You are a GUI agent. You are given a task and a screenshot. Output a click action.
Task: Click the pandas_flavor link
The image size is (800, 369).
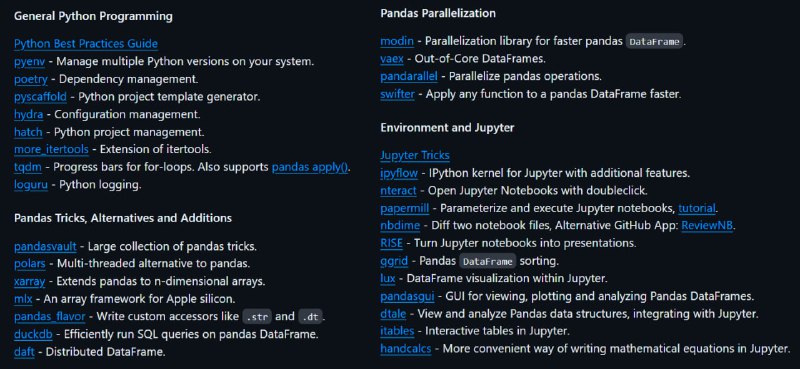point(49,316)
